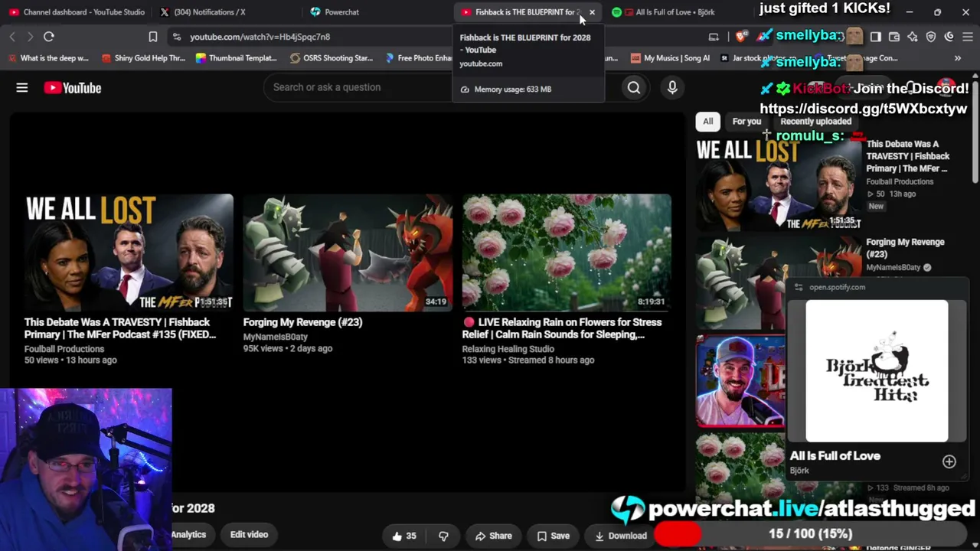Open site settings icon in address bar

(x=177, y=37)
